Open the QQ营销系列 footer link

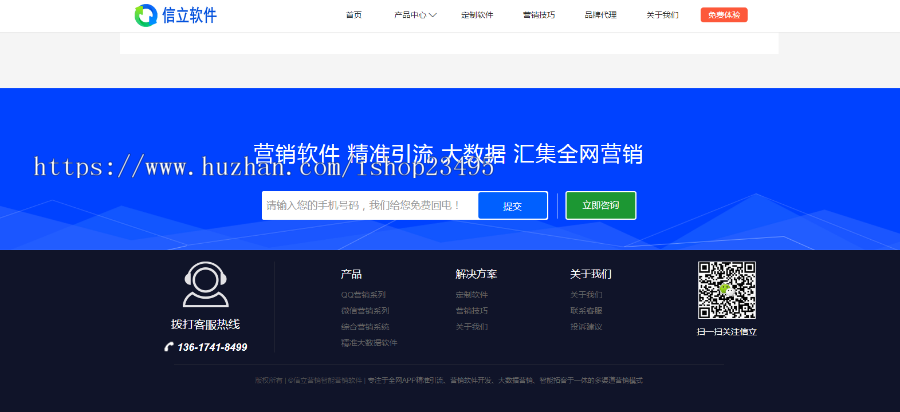point(363,295)
